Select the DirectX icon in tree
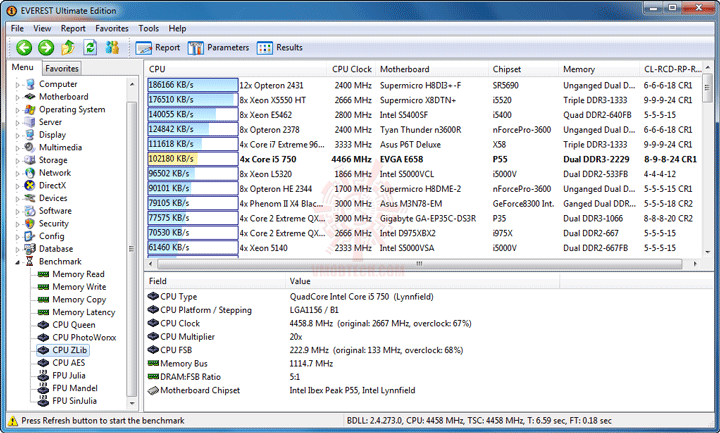The height and width of the screenshot is (433, 720). pos(30,186)
